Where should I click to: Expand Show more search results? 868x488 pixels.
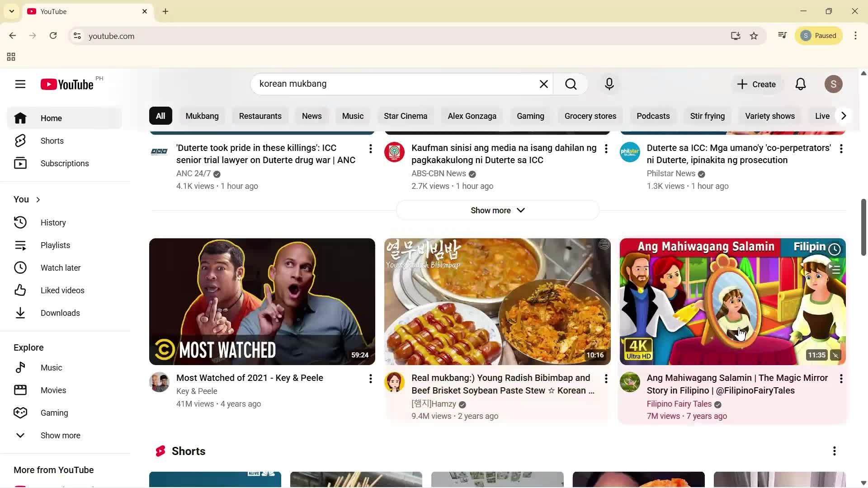[x=497, y=210]
